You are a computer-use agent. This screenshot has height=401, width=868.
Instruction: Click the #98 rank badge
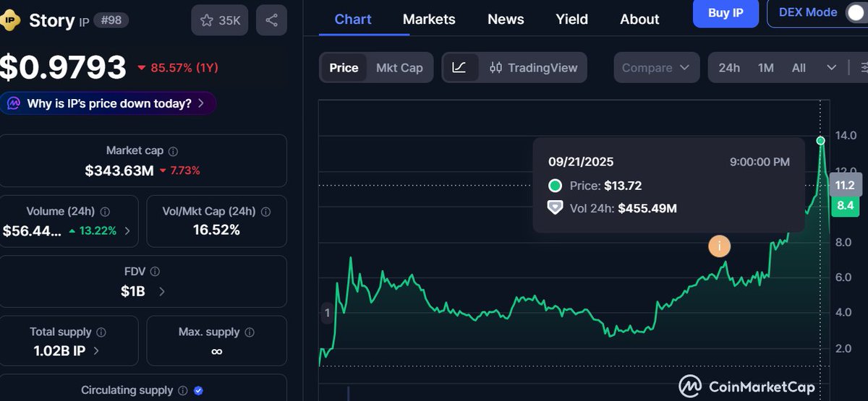click(113, 20)
